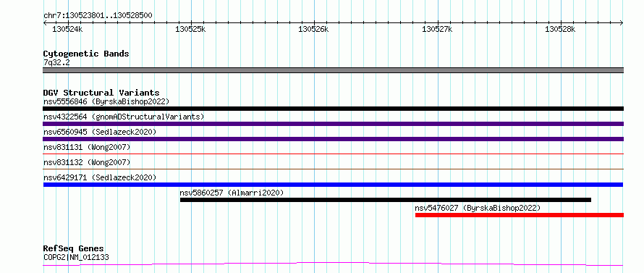Click the Cytogenetic Bands track title
The height and width of the screenshot is (273, 644).
point(86,54)
